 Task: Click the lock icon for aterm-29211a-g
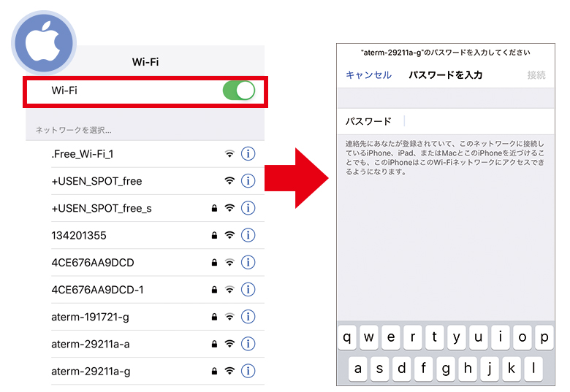pyautogui.click(x=214, y=371)
